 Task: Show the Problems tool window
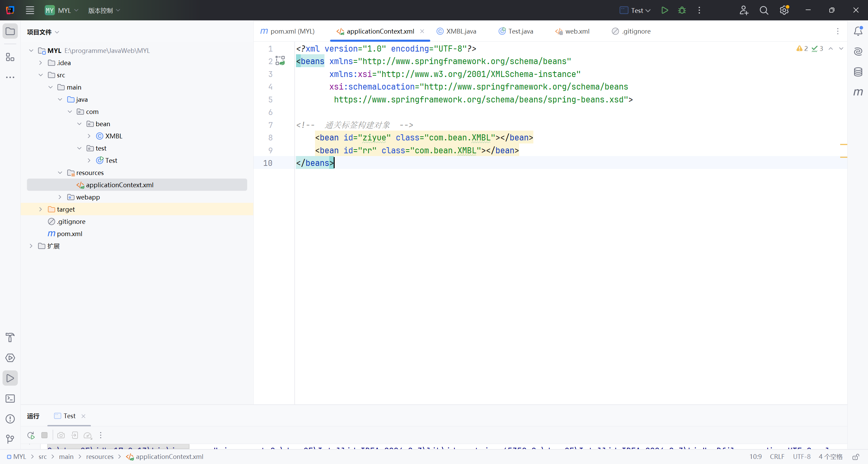10,419
